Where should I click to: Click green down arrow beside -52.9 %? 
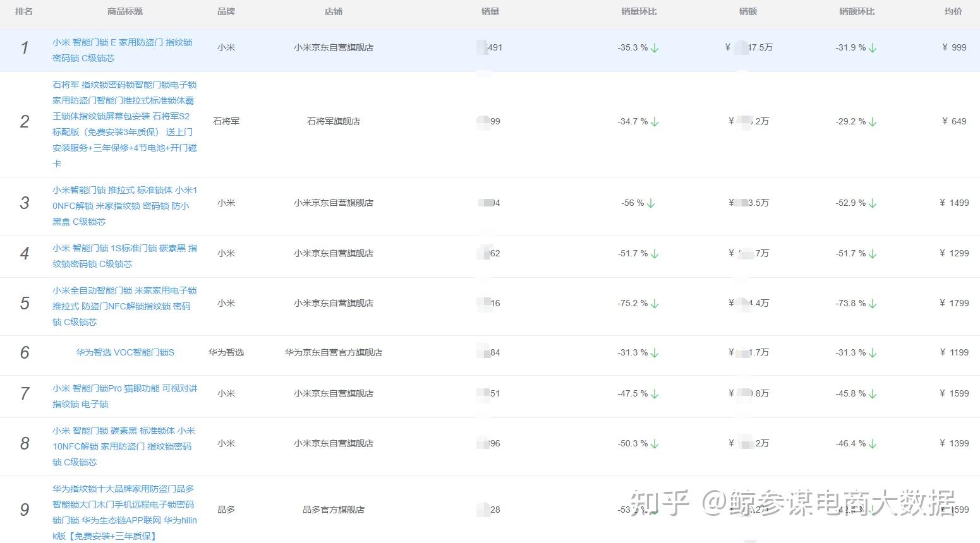873,203
